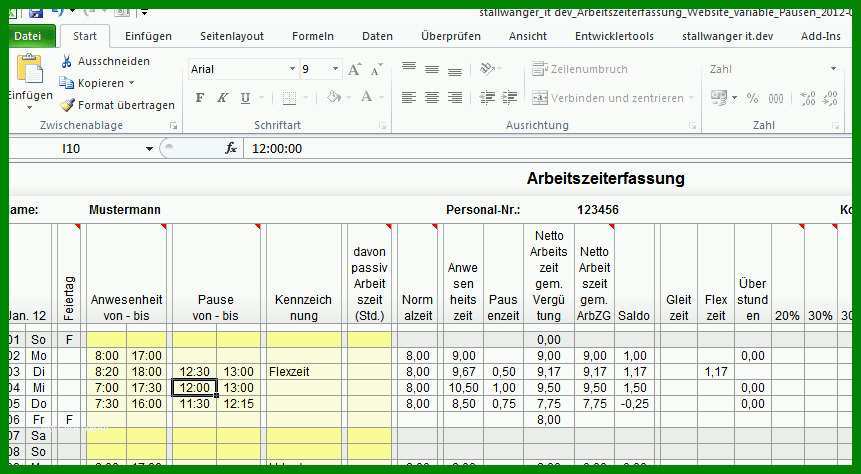Open the quick access toolbar customize arrow
Screen dimensions: 861x474
(144, 12)
